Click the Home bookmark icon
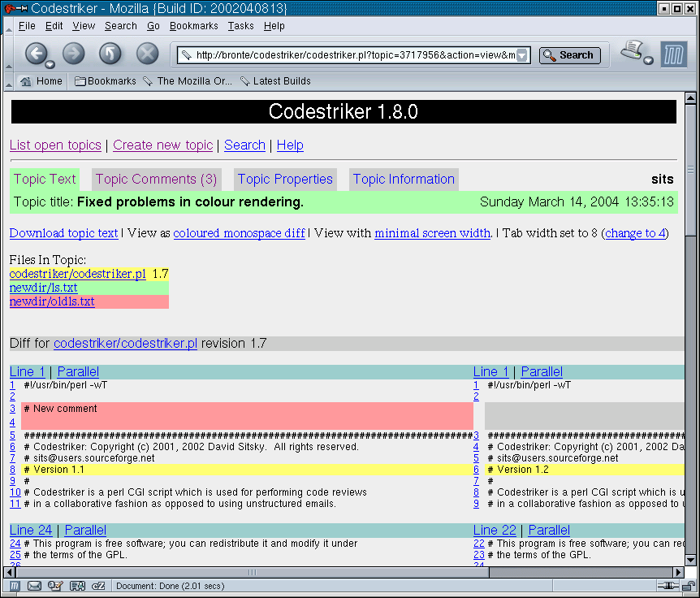Image resolution: width=700 pixels, height=598 pixels. (26, 81)
